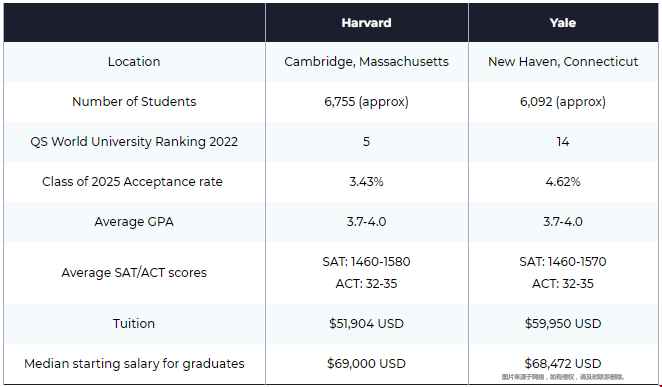The width and height of the screenshot is (662, 387).
Task: Select the Location row label
Action: coord(134,62)
